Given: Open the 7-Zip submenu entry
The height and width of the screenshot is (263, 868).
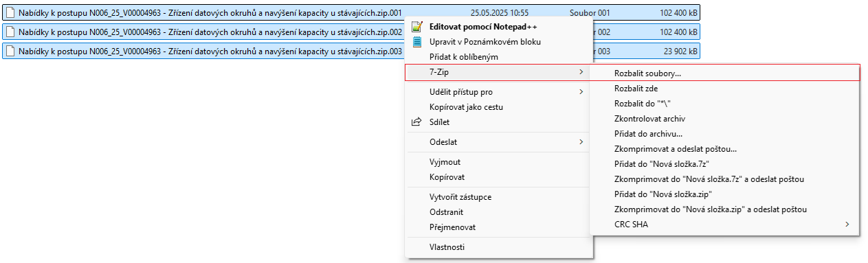Looking at the screenshot, I should 498,72.
